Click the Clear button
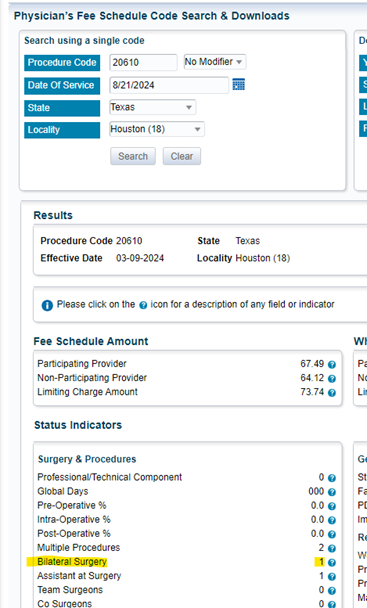This screenshot has width=367, height=608. (182, 156)
